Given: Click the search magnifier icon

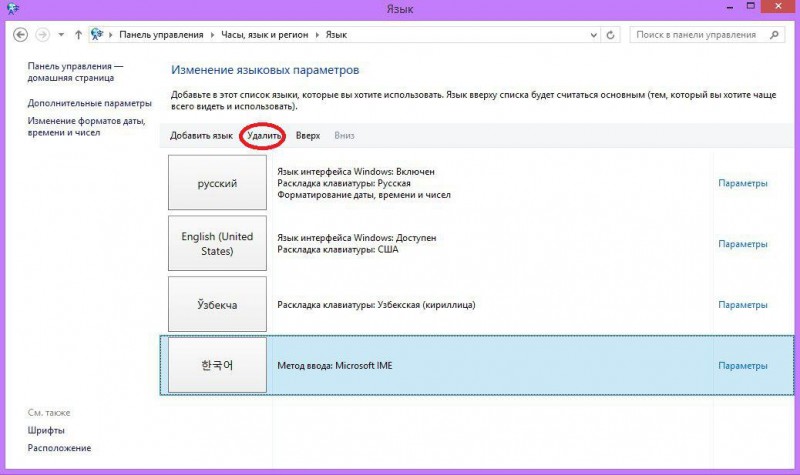Looking at the screenshot, I should (774, 35).
